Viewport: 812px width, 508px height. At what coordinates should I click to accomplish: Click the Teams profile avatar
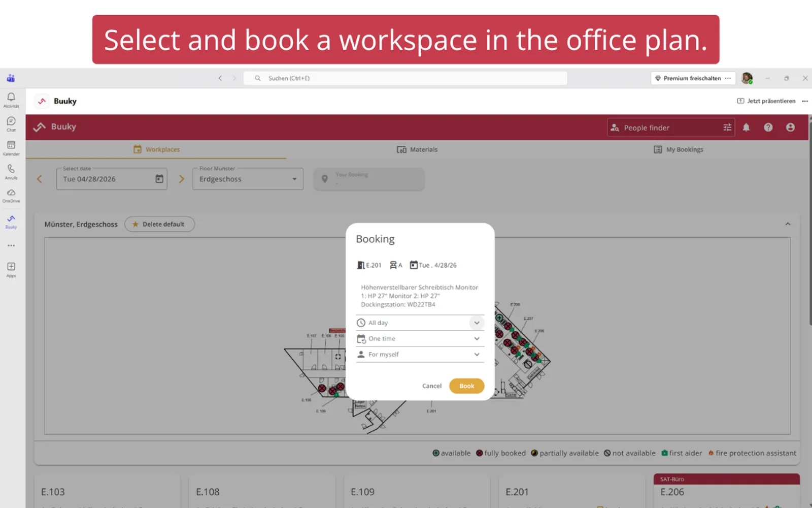click(747, 78)
